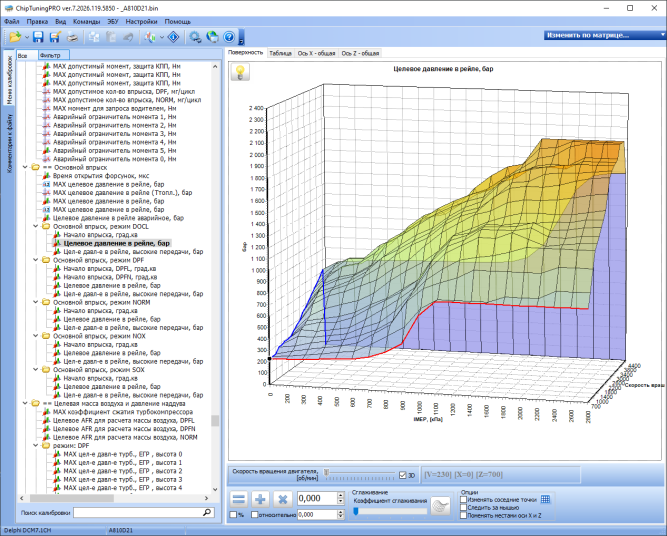Open the Команды menu

[86, 21]
